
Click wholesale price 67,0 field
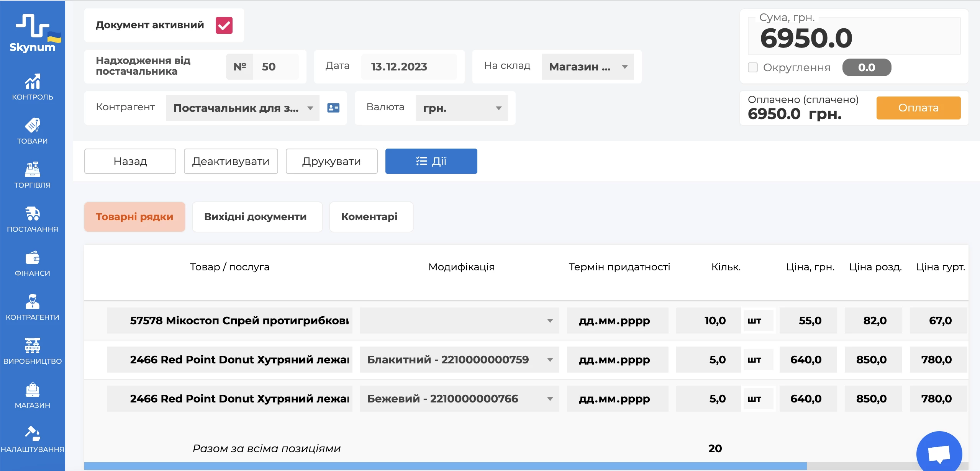pyautogui.click(x=938, y=321)
